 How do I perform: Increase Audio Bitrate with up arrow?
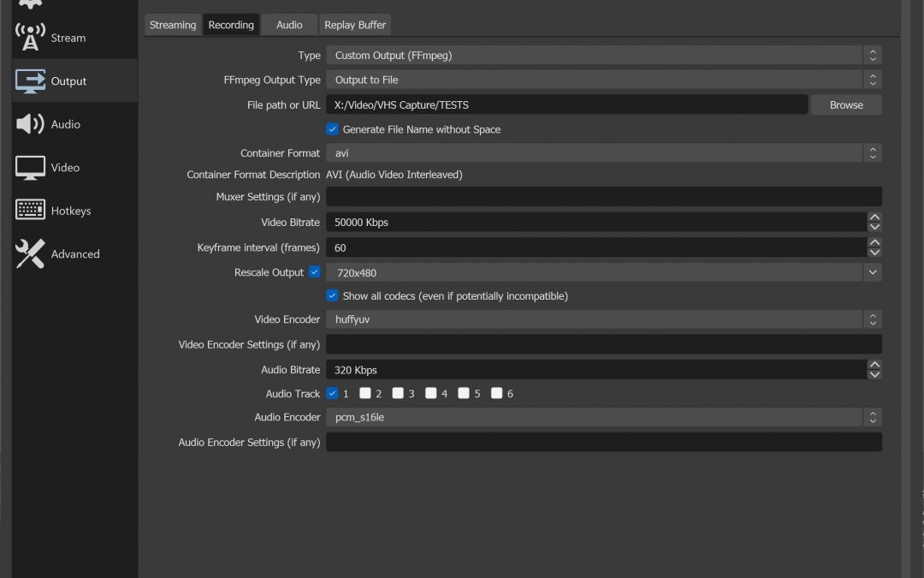pyautogui.click(x=874, y=365)
